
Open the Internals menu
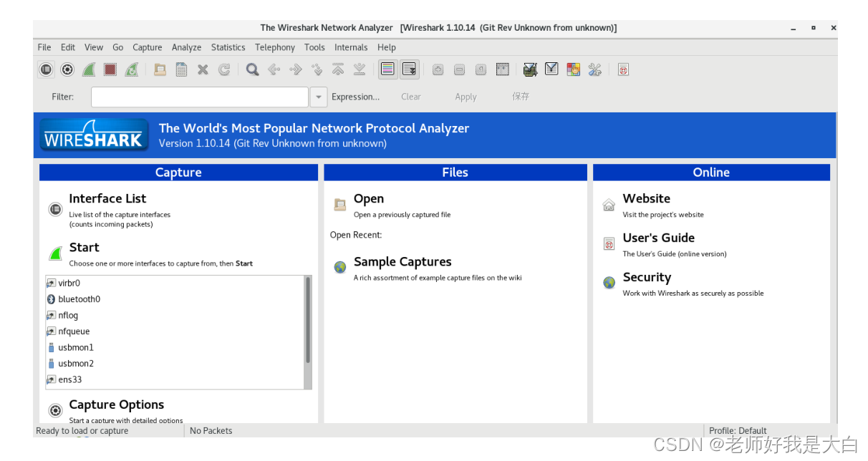[351, 47]
